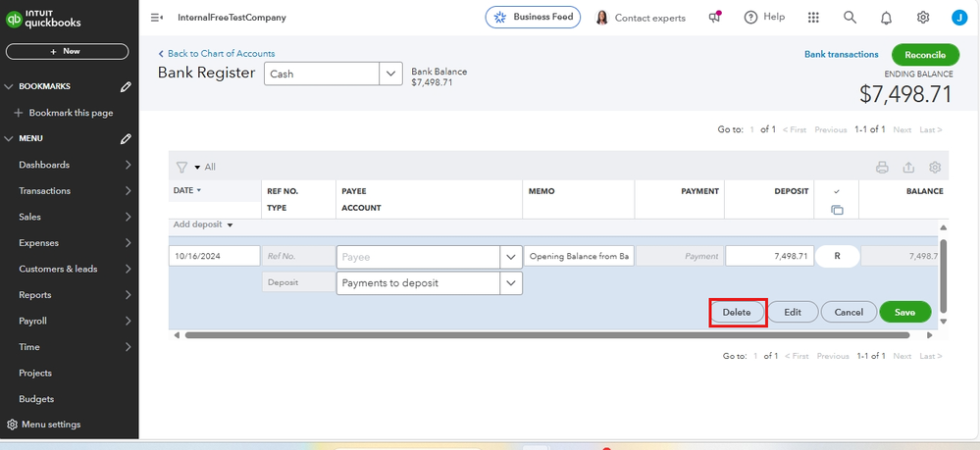Click the QuickBooks logo

point(43,19)
